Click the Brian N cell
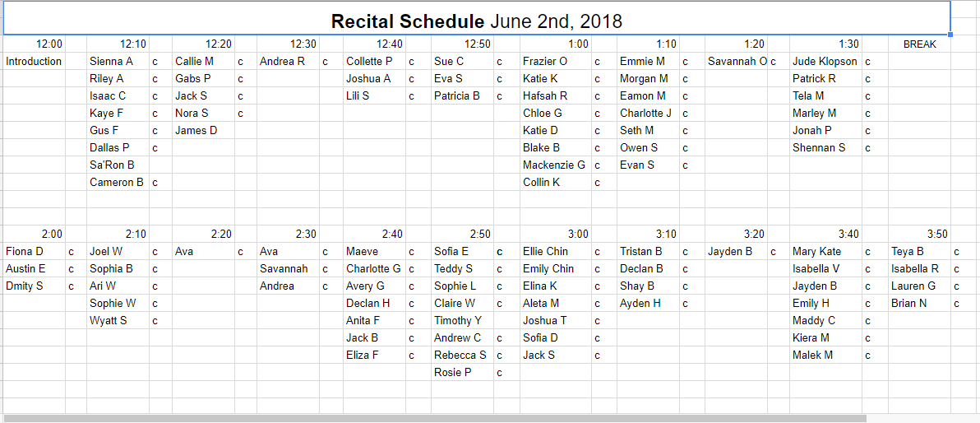The image size is (980, 423). click(x=919, y=304)
